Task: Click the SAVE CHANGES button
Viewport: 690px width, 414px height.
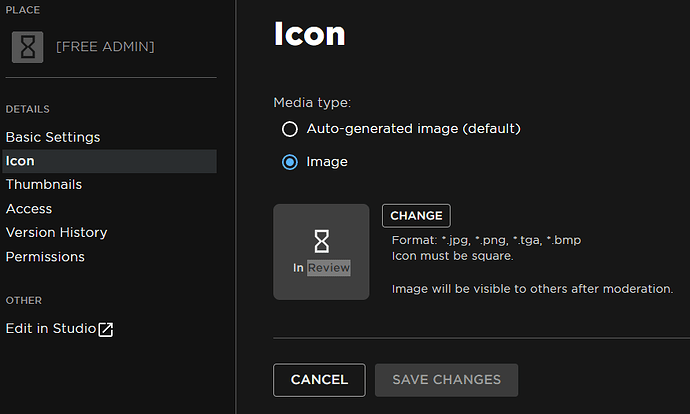Action: 446,380
